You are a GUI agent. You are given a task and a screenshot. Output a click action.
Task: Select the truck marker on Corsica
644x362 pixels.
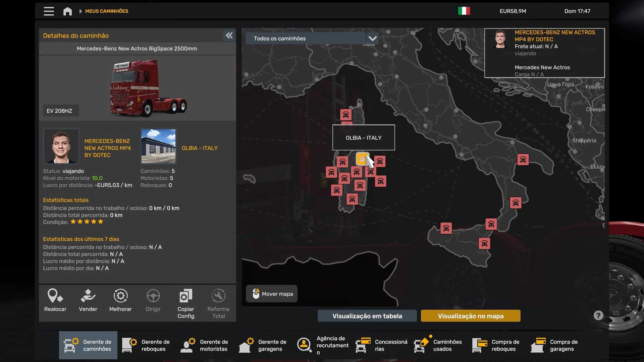point(346,115)
